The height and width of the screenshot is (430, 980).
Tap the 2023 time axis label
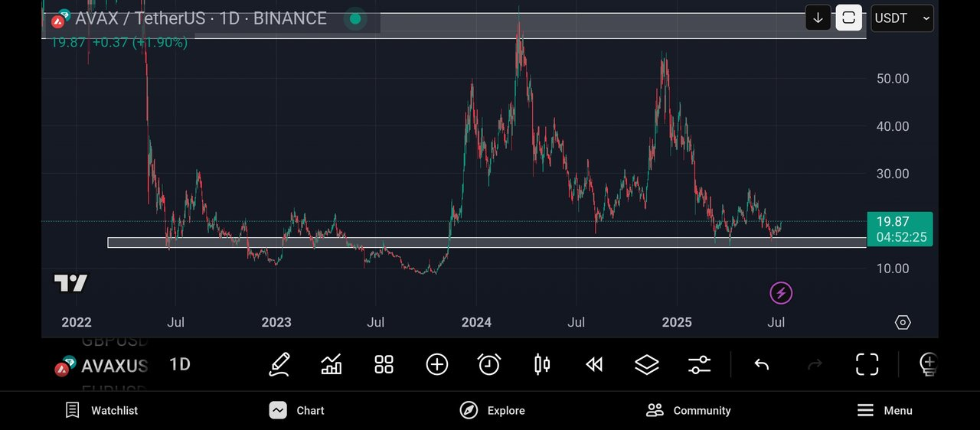pos(276,322)
